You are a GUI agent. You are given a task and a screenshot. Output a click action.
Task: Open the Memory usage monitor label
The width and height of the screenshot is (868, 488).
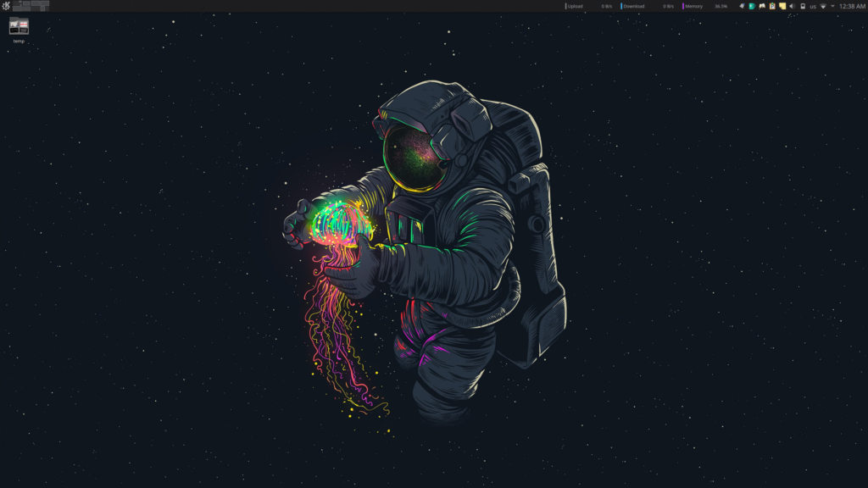point(693,6)
